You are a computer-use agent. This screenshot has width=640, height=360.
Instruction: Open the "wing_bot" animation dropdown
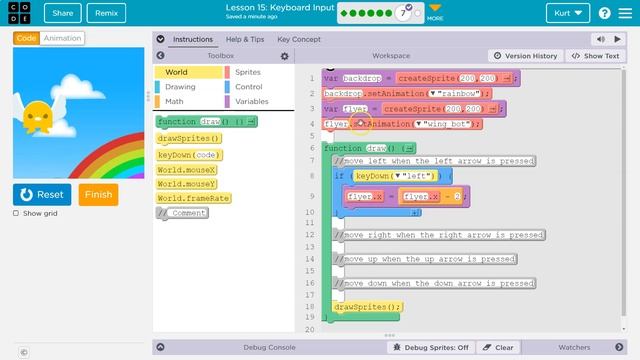pyautogui.click(x=418, y=124)
